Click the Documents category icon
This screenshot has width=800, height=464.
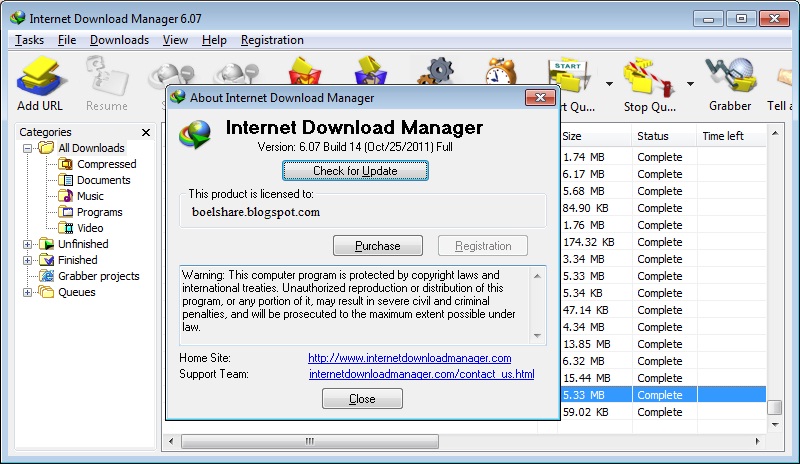coord(65,180)
